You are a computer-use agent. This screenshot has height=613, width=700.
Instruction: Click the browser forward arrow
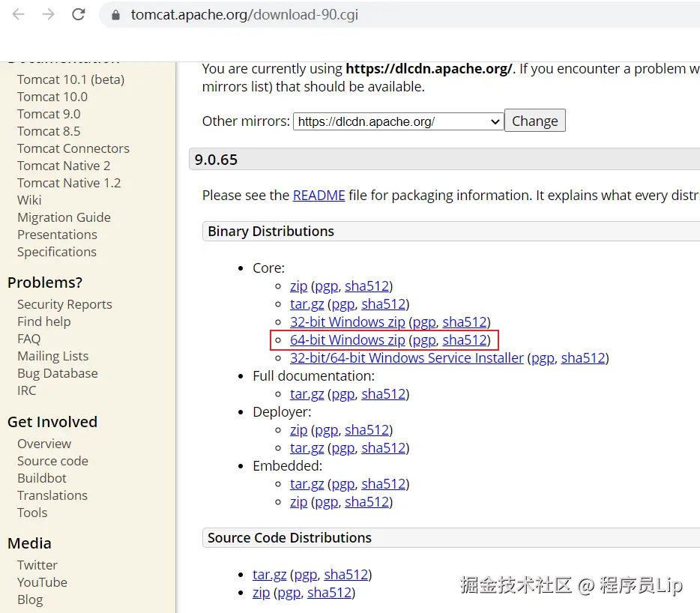pos(48,15)
